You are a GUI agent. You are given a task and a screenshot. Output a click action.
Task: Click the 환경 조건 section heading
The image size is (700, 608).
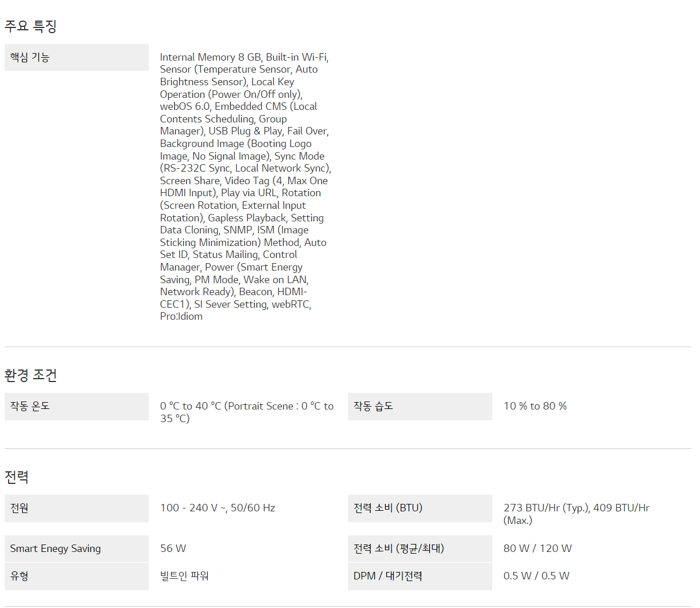[31, 375]
